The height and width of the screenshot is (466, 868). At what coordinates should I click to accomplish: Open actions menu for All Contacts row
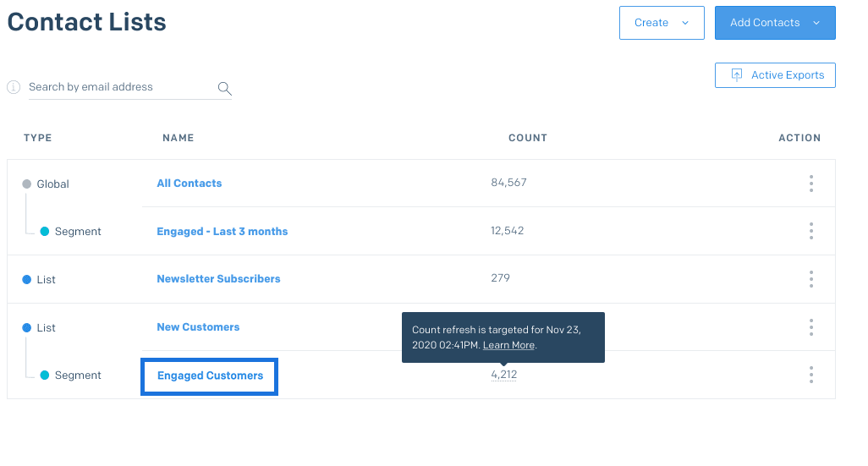(810, 184)
